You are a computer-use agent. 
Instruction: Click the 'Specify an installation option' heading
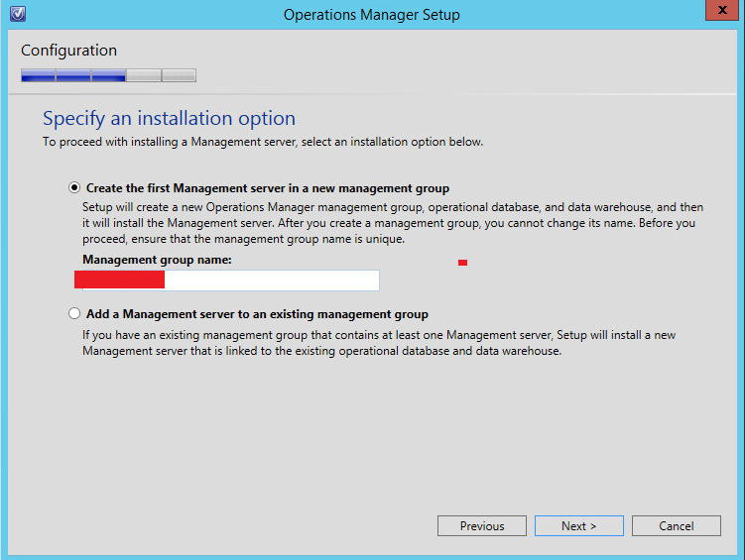click(169, 118)
